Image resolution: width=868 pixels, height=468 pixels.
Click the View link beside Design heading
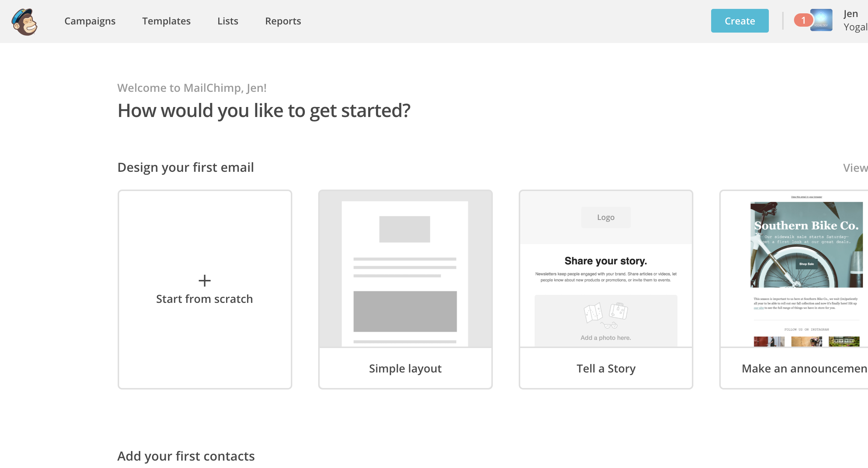(855, 168)
